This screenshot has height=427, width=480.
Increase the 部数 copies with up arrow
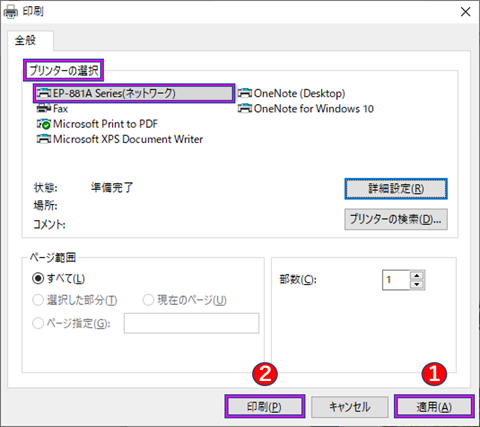click(x=417, y=275)
